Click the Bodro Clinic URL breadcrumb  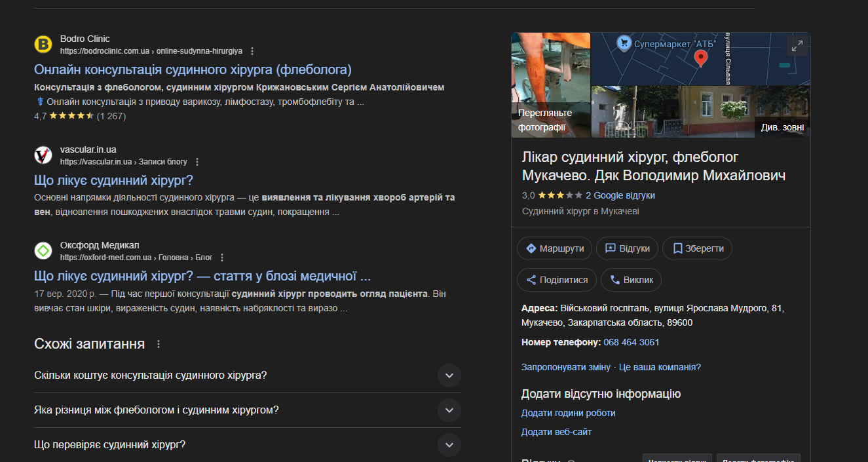pos(151,51)
